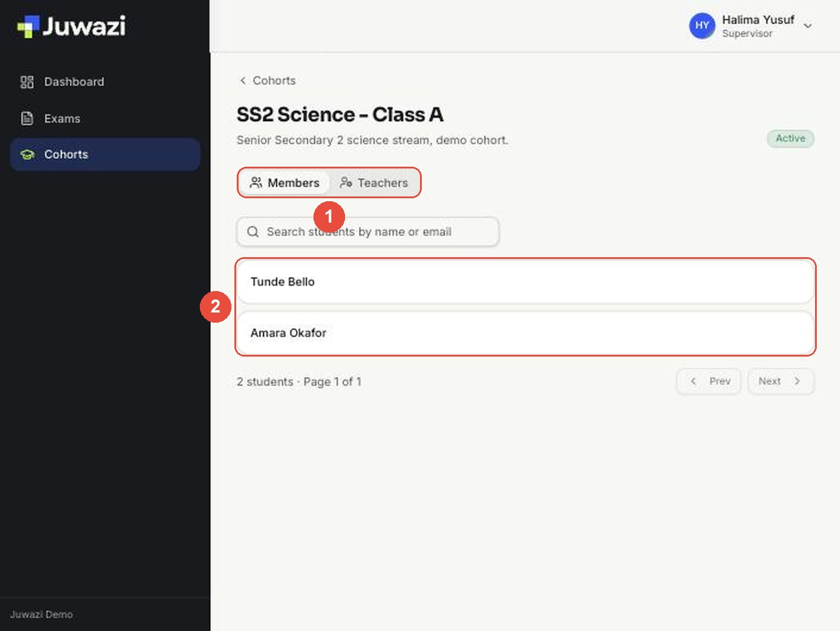Click the Juwazi Demo footer label
This screenshot has height=631, width=840.
coord(41,614)
